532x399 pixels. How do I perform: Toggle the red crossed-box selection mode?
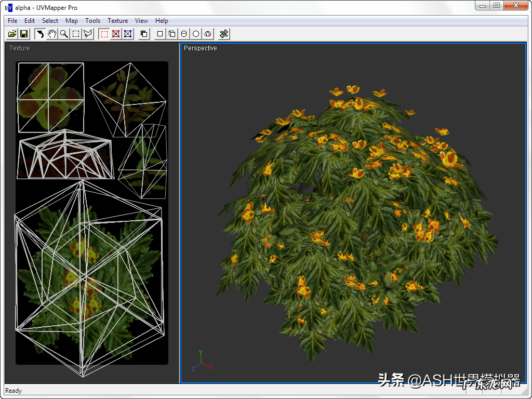click(x=116, y=34)
